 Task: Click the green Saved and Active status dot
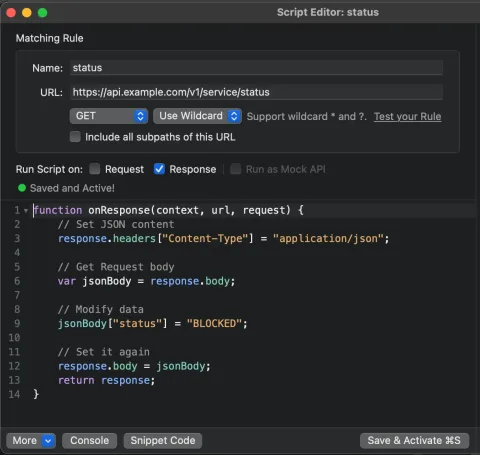pyautogui.click(x=22, y=188)
